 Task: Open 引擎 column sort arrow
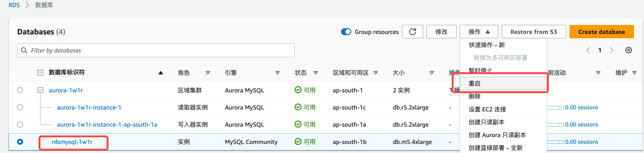click(x=277, y=73)
